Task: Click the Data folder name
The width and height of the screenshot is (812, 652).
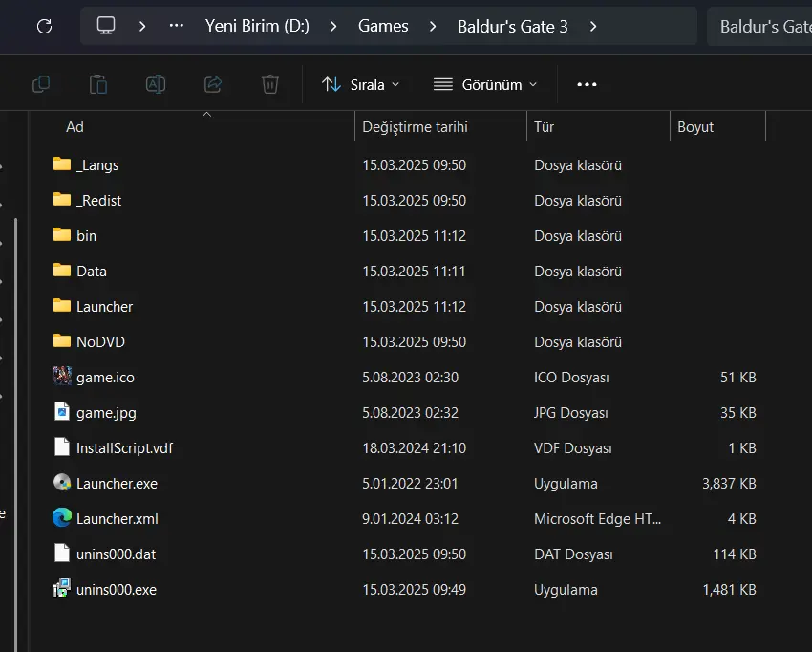Action: click(x=92, y=272)
